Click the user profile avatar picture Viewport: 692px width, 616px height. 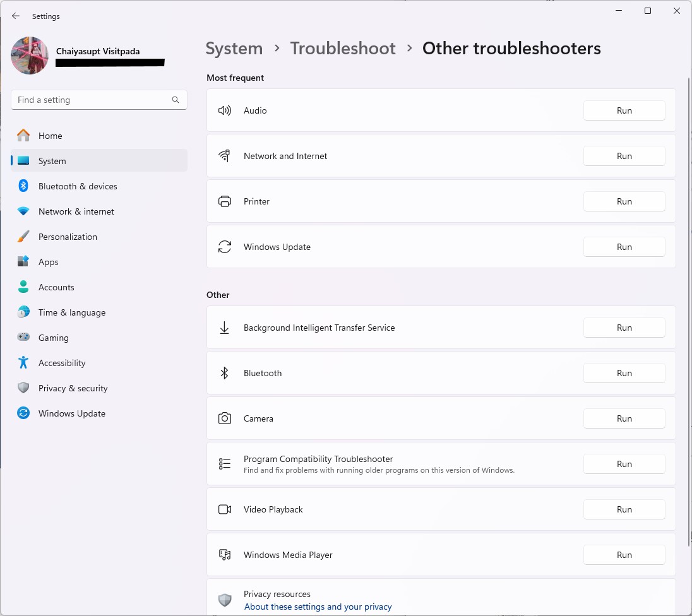(x=30, y=56)
